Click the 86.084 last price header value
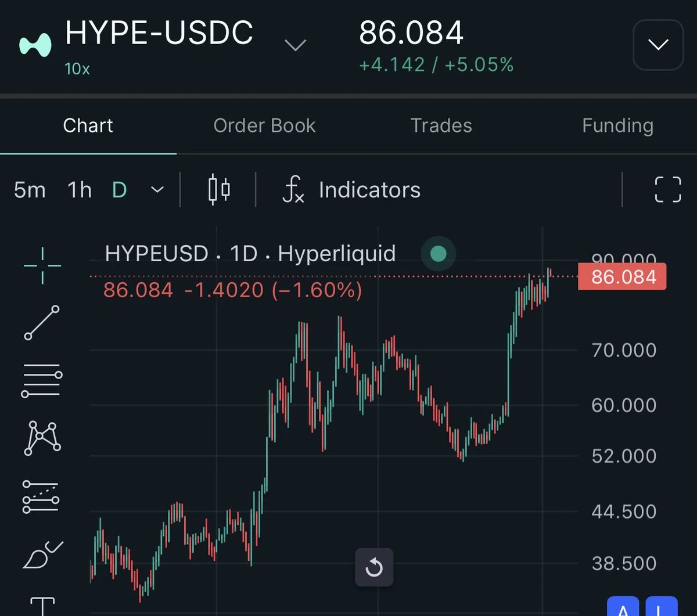This screenshot has height=616, width=697. 411,33
